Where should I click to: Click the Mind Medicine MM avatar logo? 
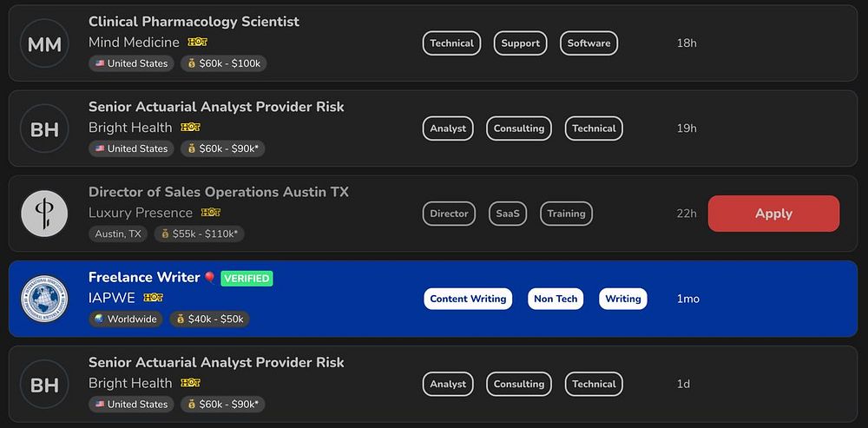[x=44, y=43]
